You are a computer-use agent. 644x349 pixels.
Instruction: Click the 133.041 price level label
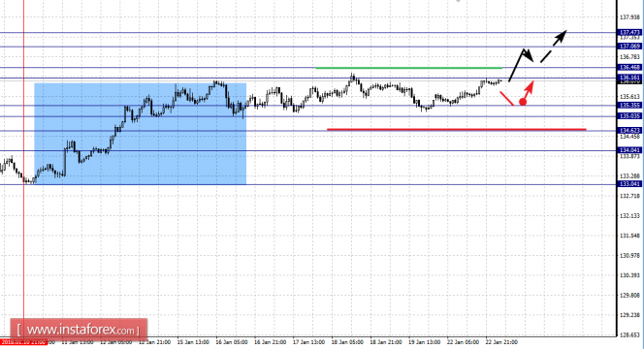(x=629, y=184)
